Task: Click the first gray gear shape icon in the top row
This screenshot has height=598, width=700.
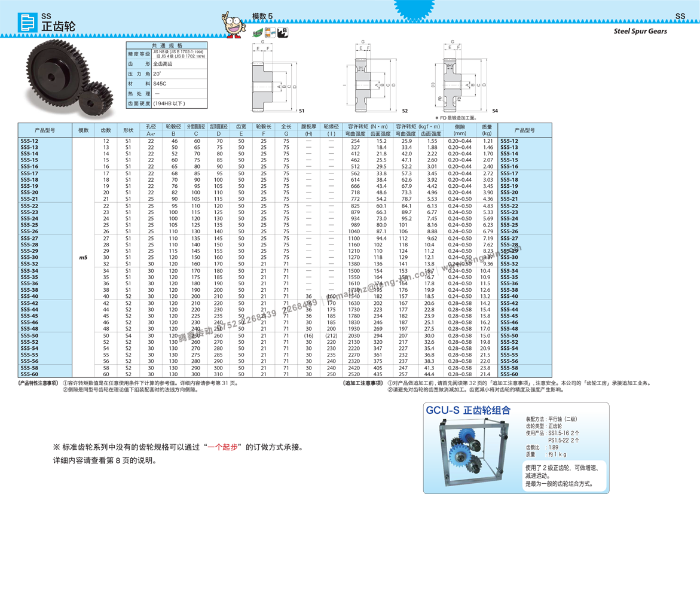Action: click(262, 74)
